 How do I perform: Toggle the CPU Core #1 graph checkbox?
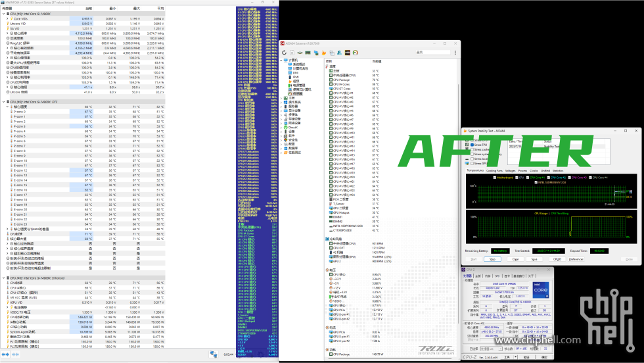528,177
